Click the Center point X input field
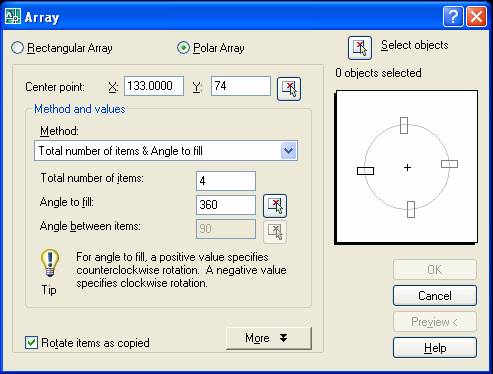 (x=154, y=86)
